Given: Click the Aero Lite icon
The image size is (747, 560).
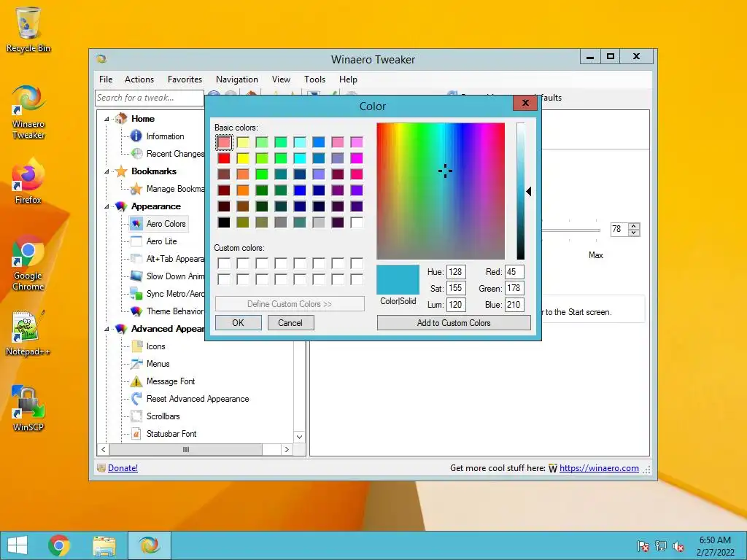Looking at the screenshot, I should click(x=136, y=241).
